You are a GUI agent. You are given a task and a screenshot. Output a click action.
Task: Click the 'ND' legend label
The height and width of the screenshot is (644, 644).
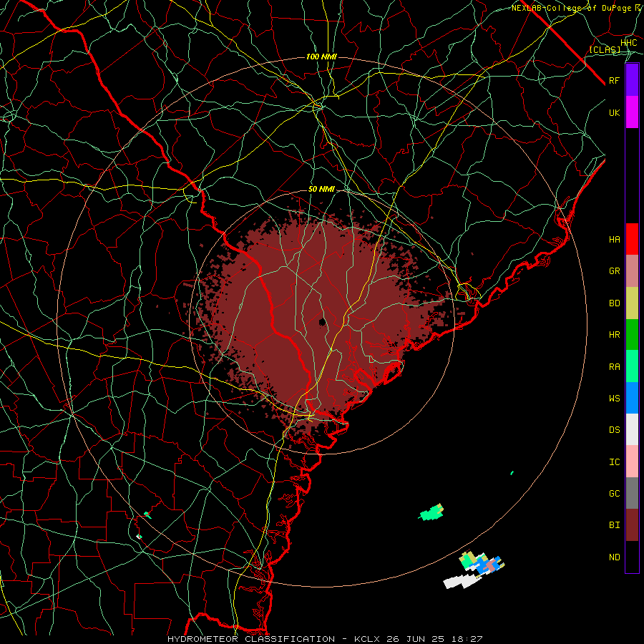614,557
